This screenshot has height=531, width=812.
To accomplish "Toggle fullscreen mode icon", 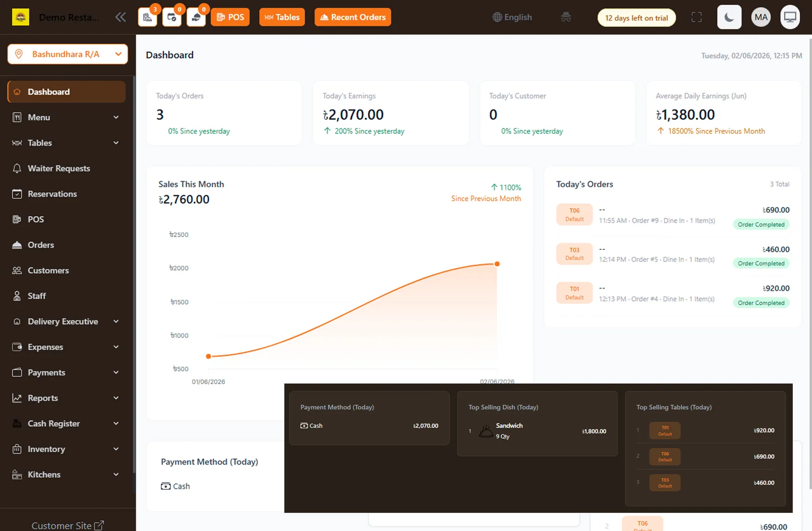I will coord(697,17).
